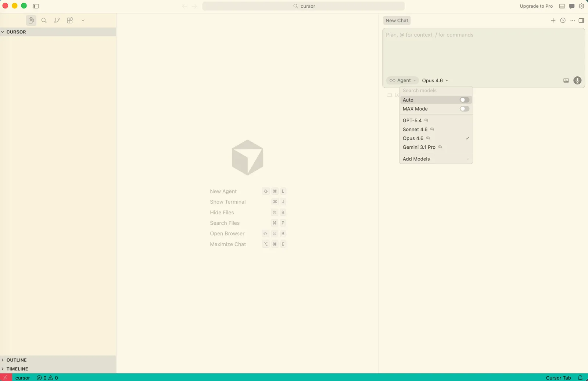The image size is (588, 381).
Task: Click the checkmark beside Opus 4.6
Action: 467,138
